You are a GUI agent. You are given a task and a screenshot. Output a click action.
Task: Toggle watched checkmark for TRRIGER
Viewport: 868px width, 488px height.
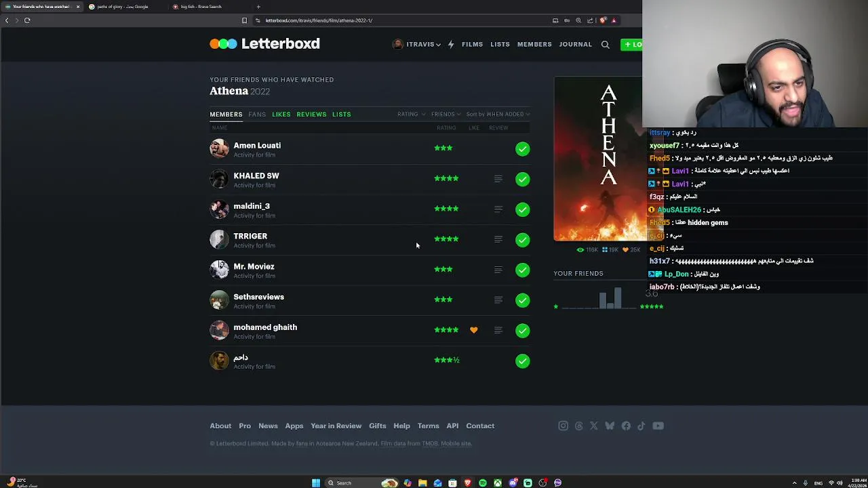(x=522, y=239)
